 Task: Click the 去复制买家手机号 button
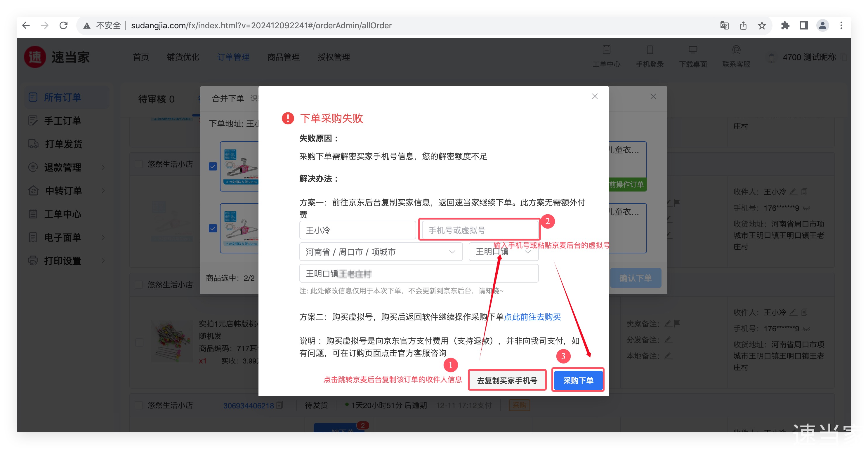pyautogui.click(x=507, y=380)
